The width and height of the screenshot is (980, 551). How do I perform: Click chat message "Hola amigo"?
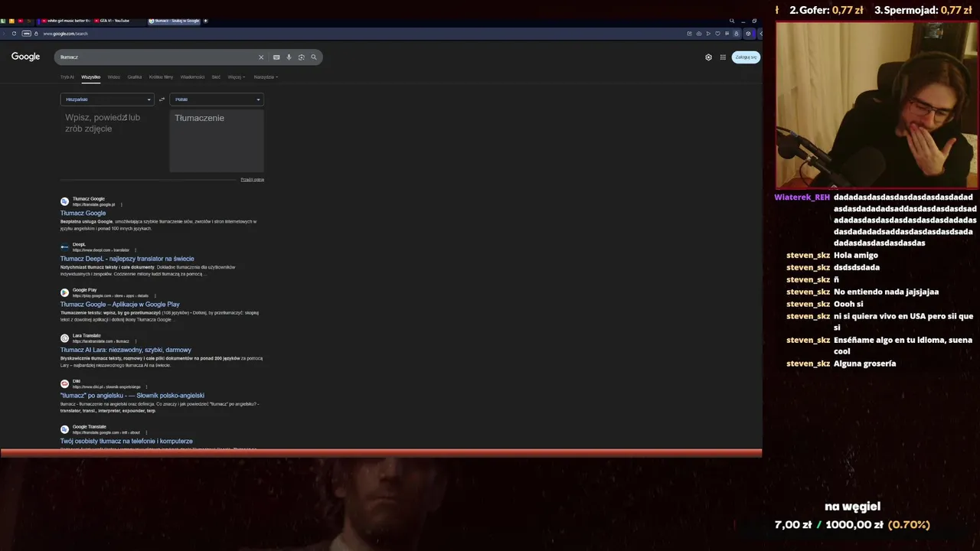coord(856,256)
